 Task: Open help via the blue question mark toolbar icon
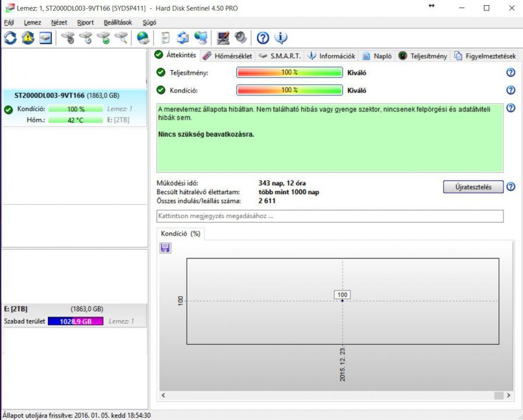tap(263, 38)
